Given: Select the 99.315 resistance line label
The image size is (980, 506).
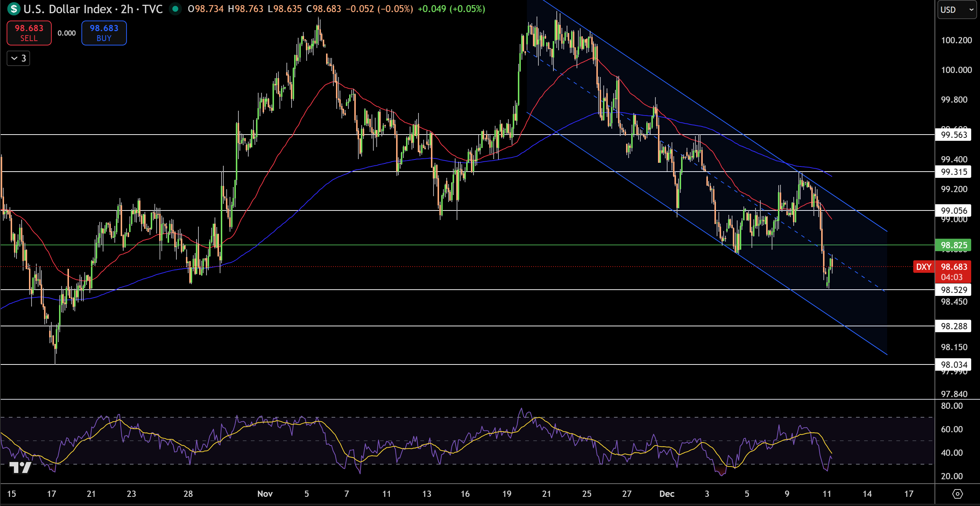Looking at the screenshot, I should pyautogui.click(x=953, y=172).
